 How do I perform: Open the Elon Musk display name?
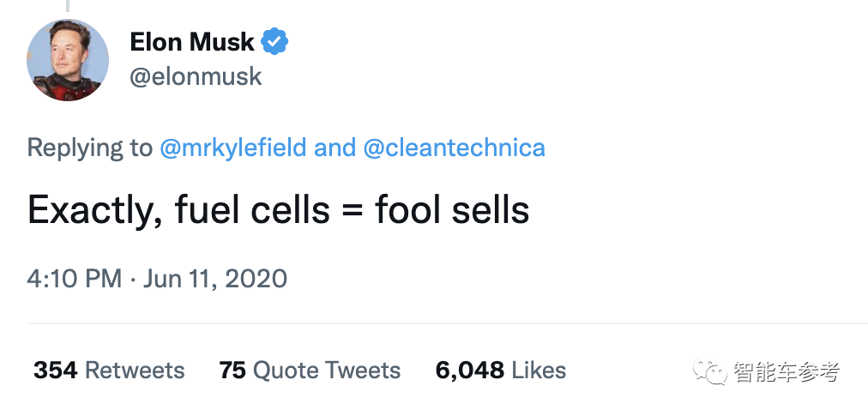pyautogui.click(x=192, y=41)
